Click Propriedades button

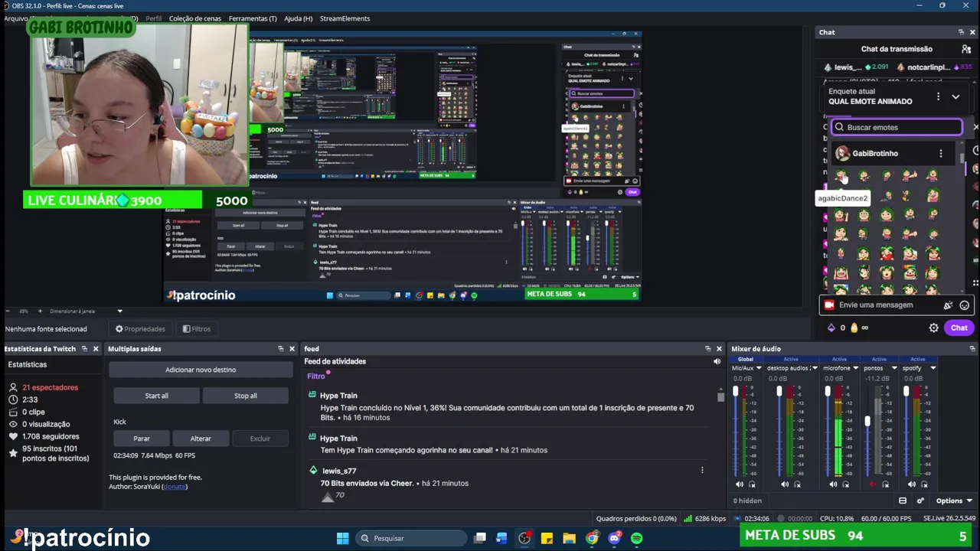point(140,329)
